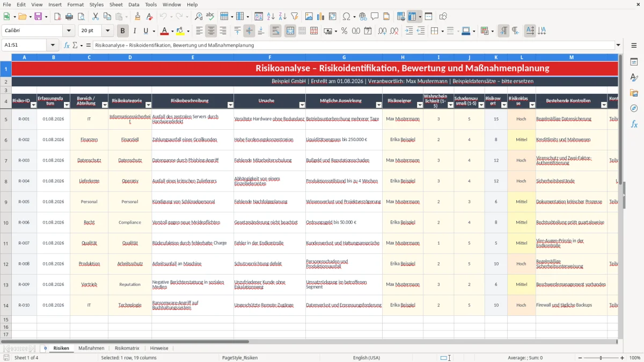The height and width of the screenshot is (362, 644).
Task: Click the formula input line
Action: pyautogui.click(x=354, y=45)
